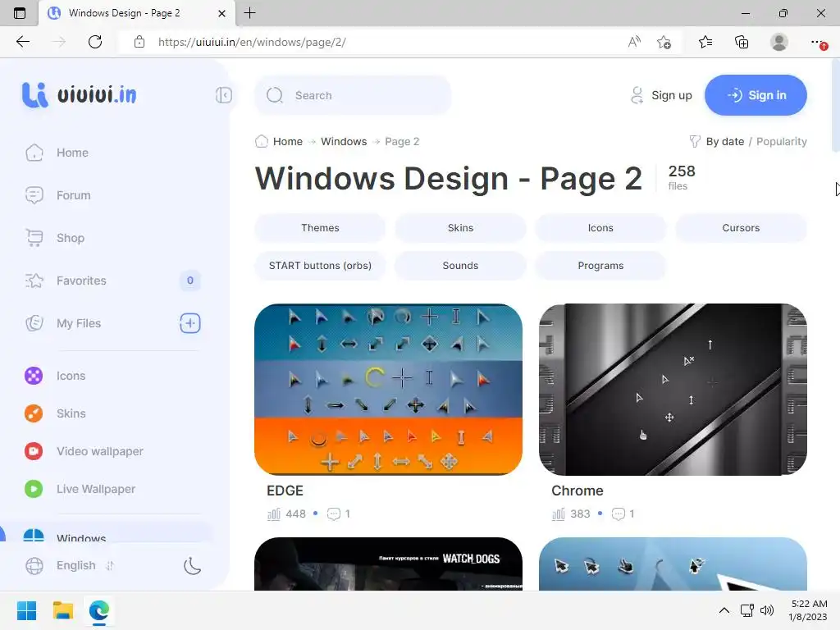The image size is (840, 630).
Task: Open File Explorer from the taskbar
Action: click(62, 610)
